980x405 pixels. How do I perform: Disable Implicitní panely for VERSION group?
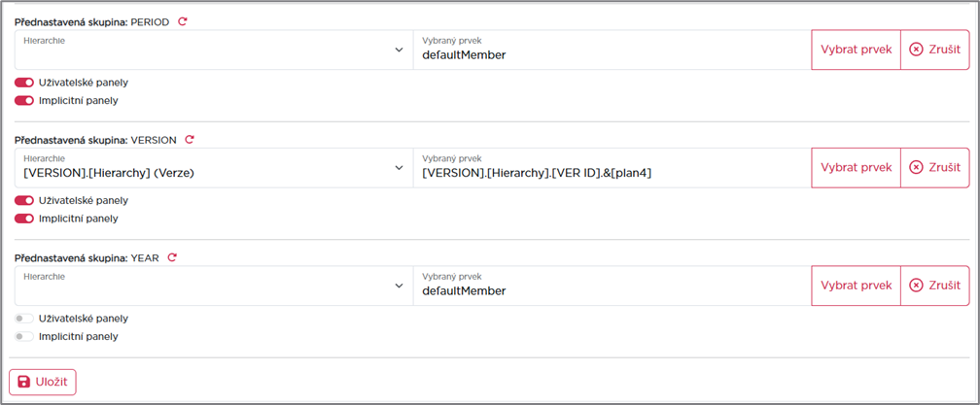24,219
